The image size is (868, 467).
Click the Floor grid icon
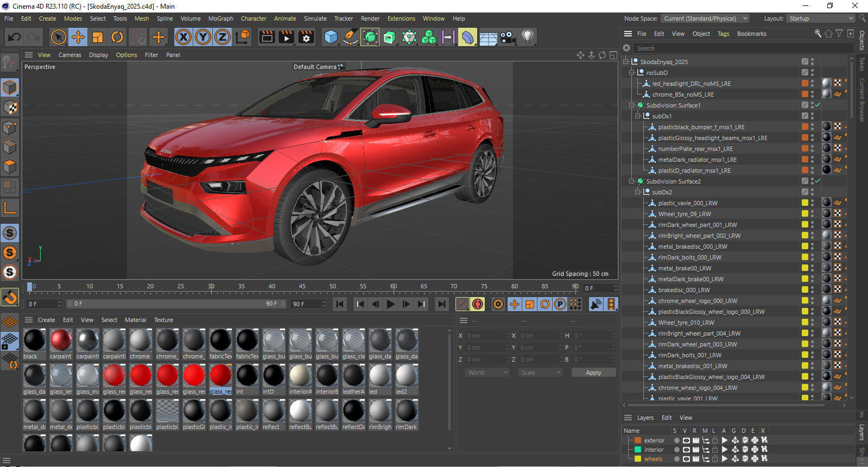[x=487, y=37]
